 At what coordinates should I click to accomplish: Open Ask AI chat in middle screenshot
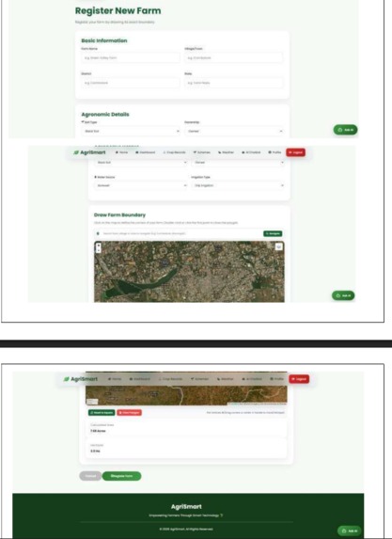tap(343, 295)
